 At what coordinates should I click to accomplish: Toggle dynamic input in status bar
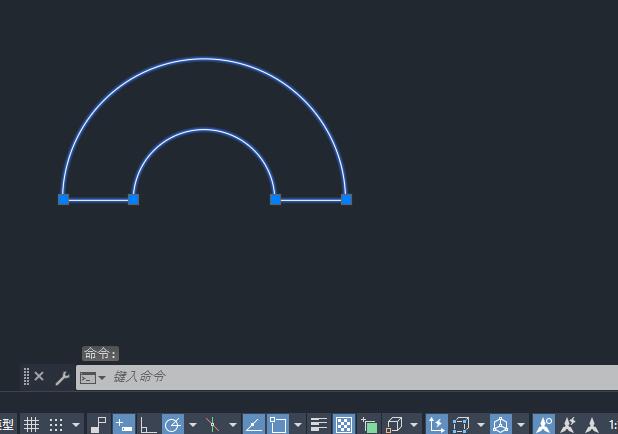[x=124, y=424]
